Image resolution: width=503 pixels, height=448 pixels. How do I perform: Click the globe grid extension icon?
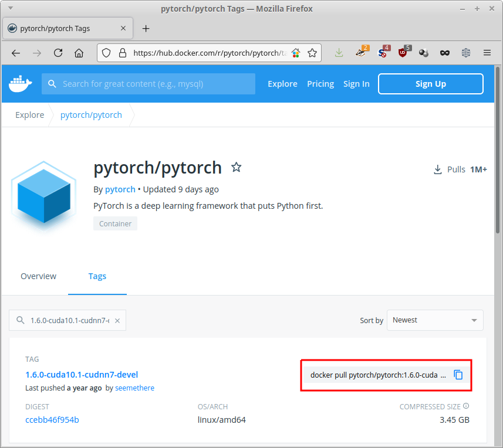tap(466, 53)
